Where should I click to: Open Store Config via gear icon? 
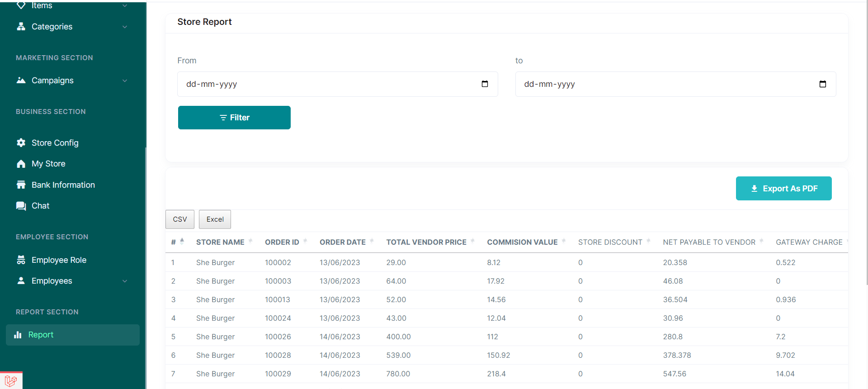[21, 143]
